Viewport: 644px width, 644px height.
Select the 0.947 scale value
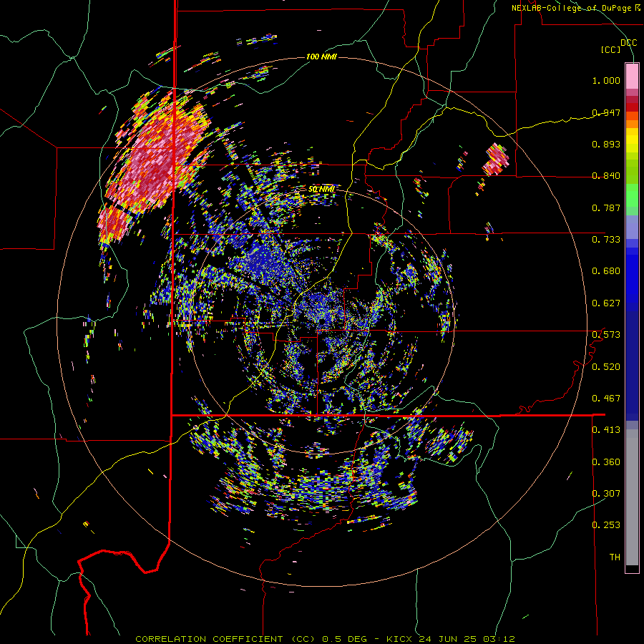(606, 112)
